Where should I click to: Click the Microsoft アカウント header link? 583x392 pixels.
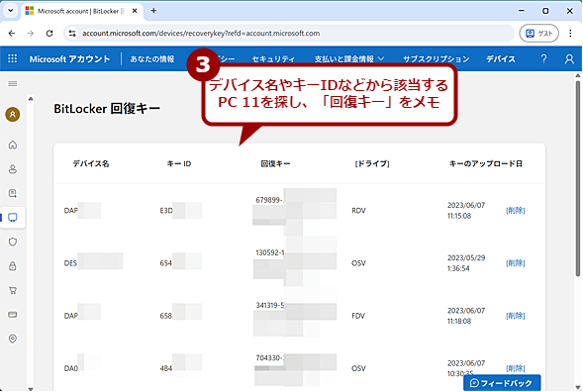pyautogui.click(x=69, y=59)
